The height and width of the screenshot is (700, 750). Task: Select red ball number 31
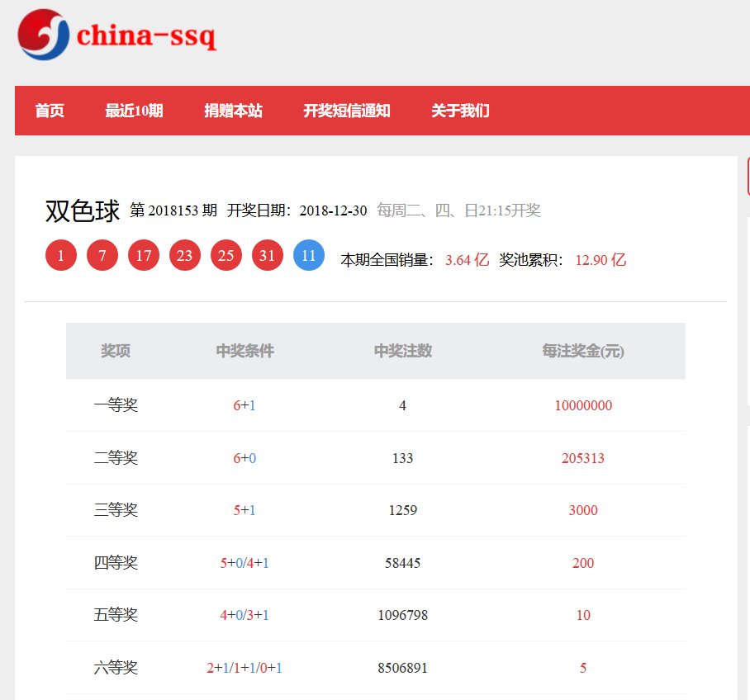point(267,255)
